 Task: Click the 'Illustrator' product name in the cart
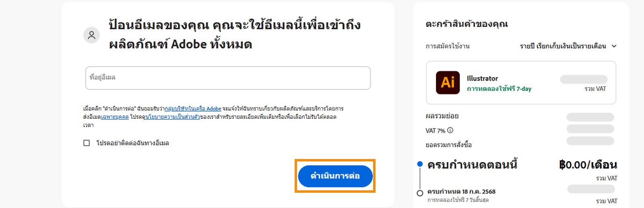[482, 78]
